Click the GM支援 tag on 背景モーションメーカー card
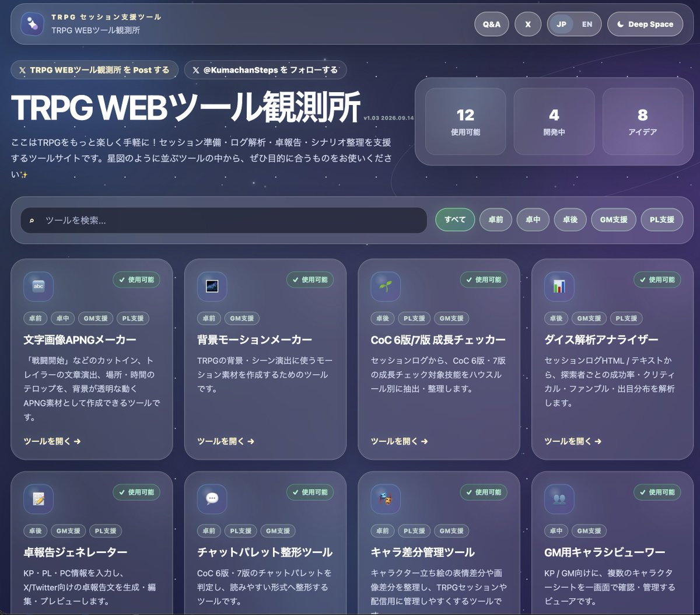The height and width of the screenshot is (615, 700). (x=242, y=319)
